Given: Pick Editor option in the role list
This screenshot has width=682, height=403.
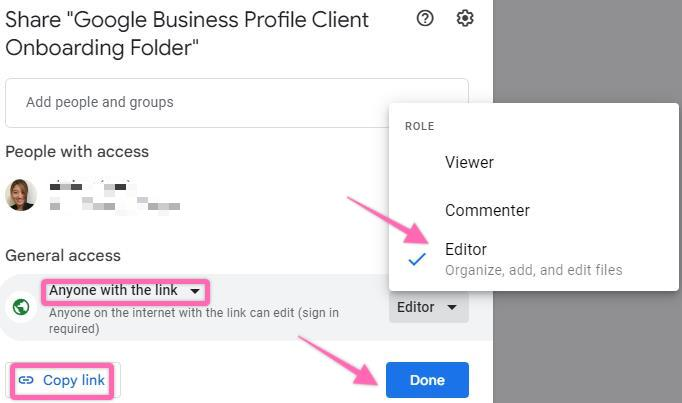Looking at the screenshot, I should pyautogui.click(x=466, y=250).
